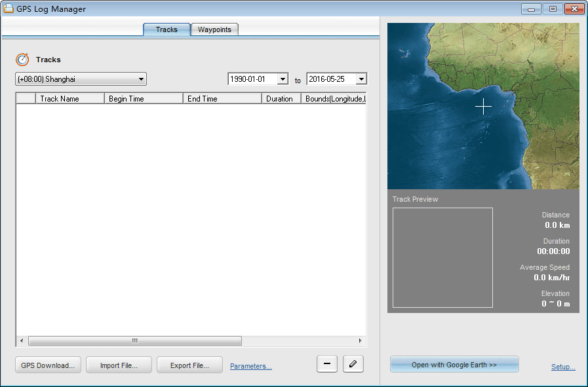
Task: Click the minus remove-track button
Action: pos(326,364)
